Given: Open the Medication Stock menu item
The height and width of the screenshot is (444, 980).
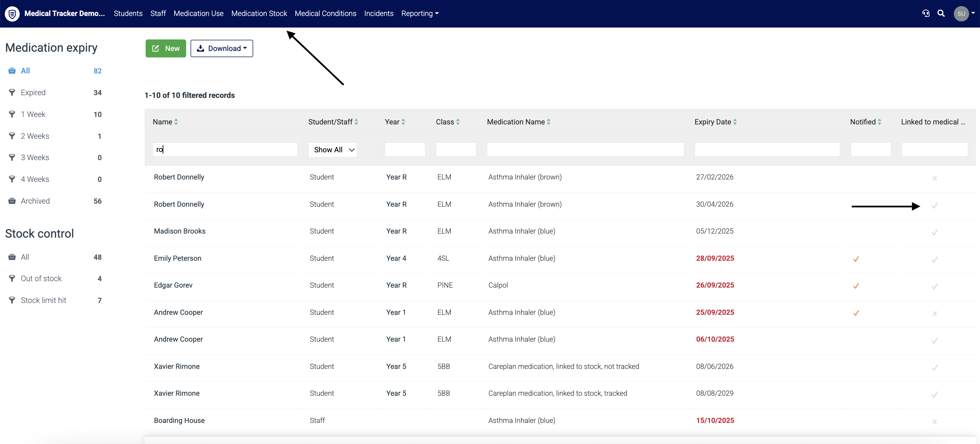Looking at the screenshot, I should [x=259, y=13].
